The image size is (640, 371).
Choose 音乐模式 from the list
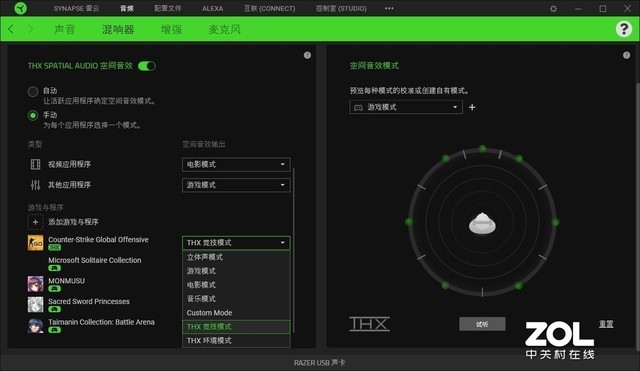coord(236,299)
